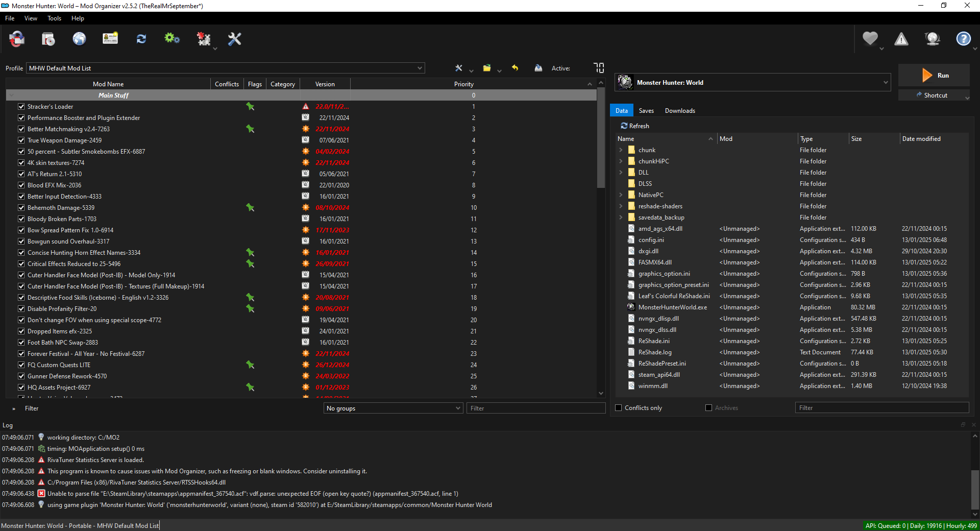The width and height of the screenshot is (980, 531).
Task: Click the Update globe icon near Help
Action: [933, 39]
